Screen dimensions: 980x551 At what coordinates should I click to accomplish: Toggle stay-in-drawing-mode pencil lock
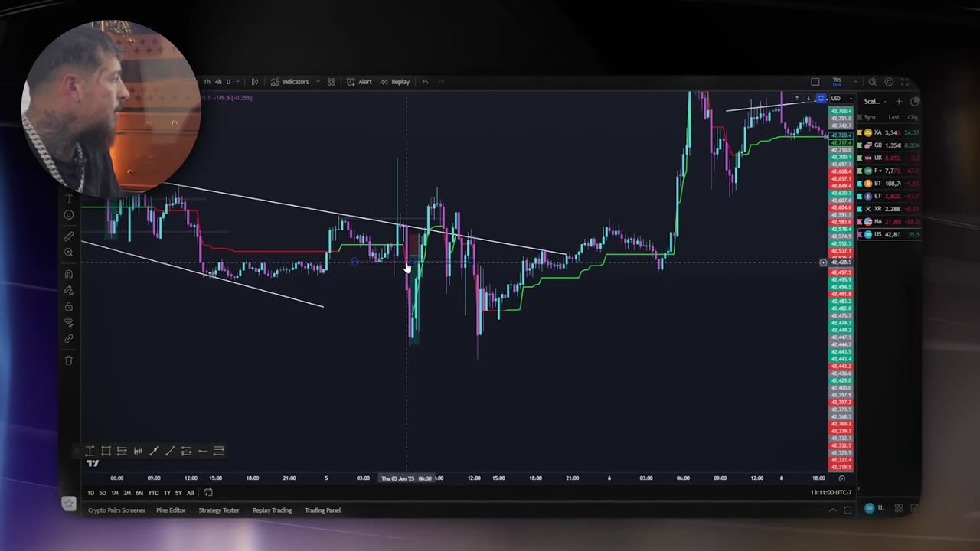click(x=69, y=290)
